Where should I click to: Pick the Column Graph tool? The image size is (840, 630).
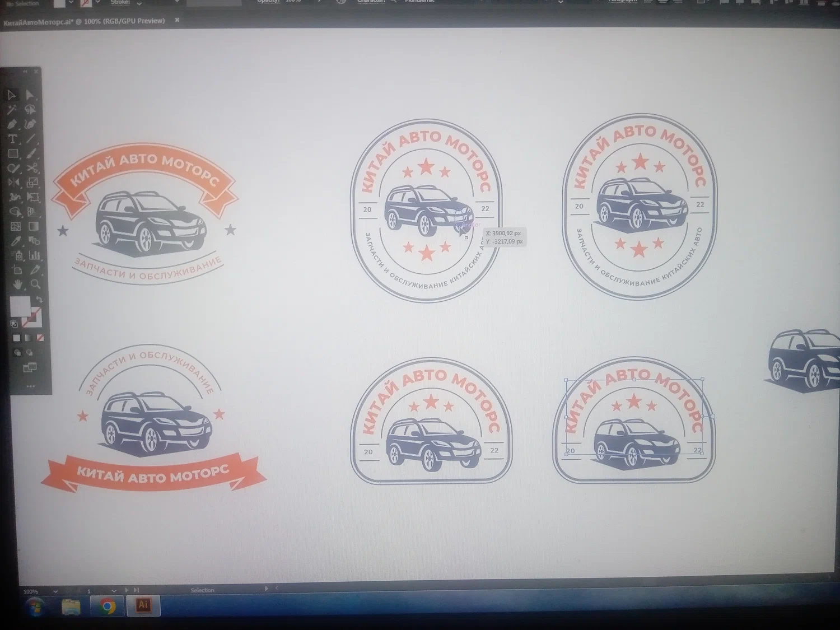(x=35, y=255)
